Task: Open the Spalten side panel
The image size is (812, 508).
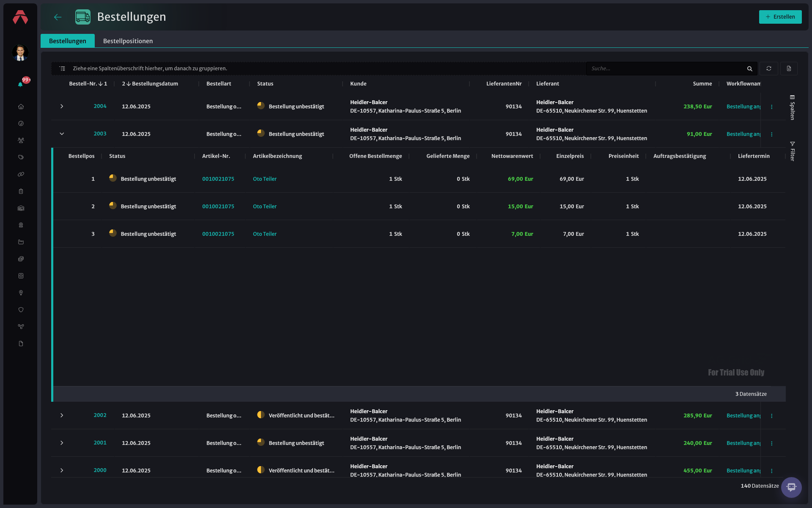Action: pos(793,108)
